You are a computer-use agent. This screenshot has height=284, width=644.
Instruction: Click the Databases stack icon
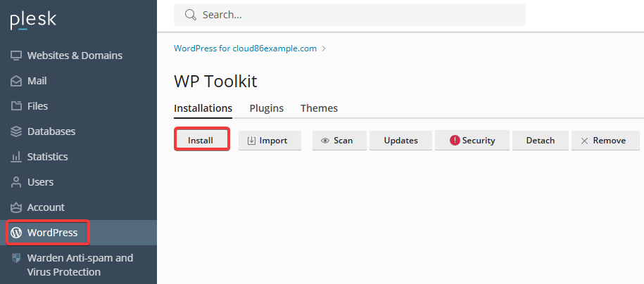tap(16, 131)
